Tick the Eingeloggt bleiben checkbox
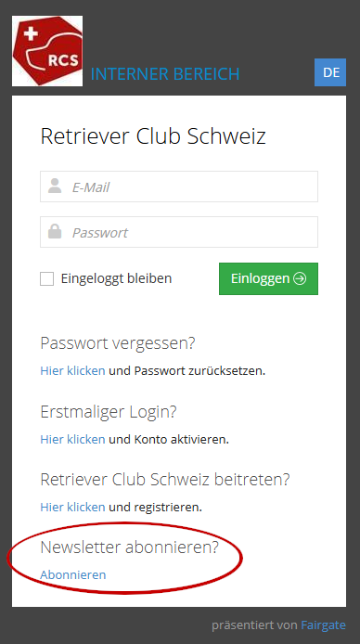 (x=46, y=279)
